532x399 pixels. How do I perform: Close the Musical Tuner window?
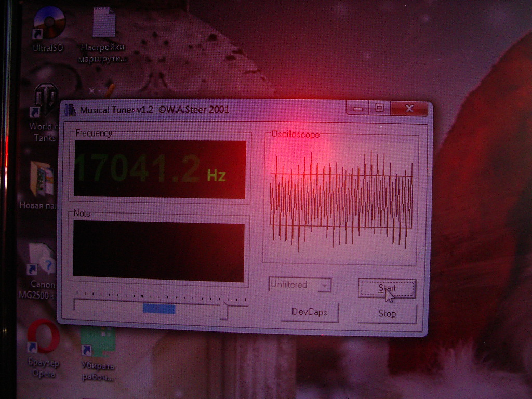[409, 108]
